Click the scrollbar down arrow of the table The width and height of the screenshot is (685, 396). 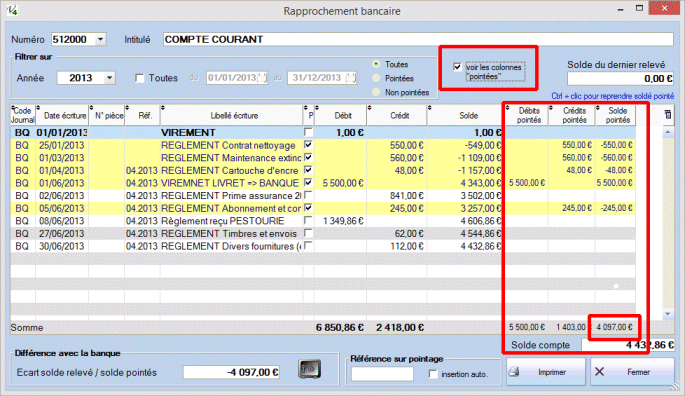[x=668, y=313]
